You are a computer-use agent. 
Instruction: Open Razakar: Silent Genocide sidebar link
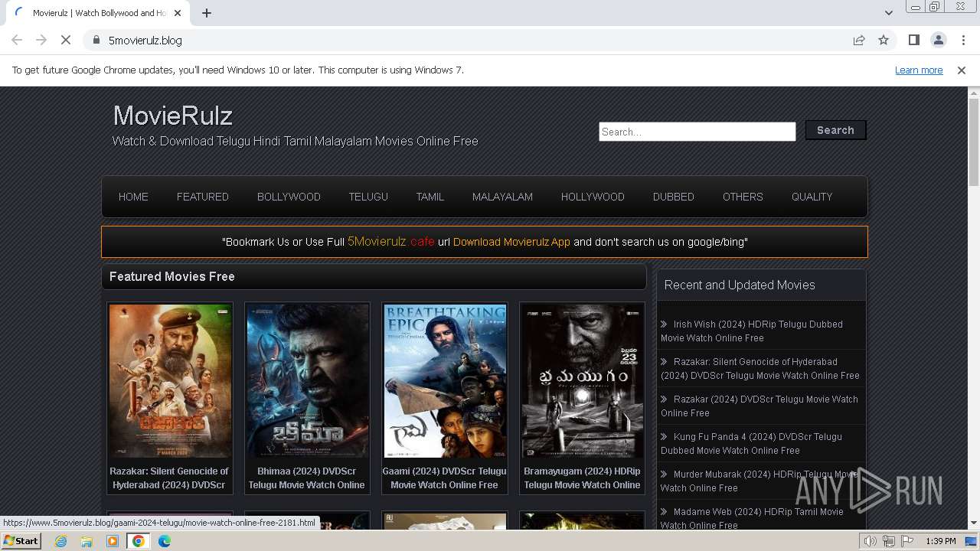click(x=760, y=369)
